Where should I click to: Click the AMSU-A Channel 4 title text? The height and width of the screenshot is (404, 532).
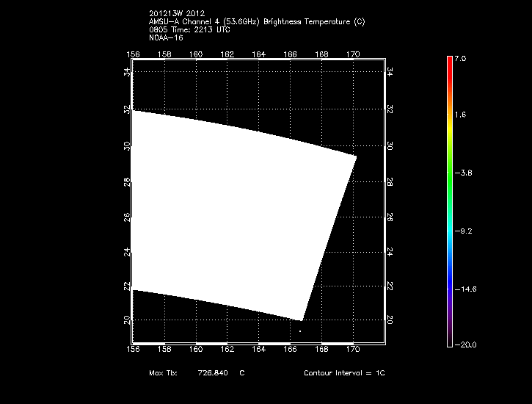256,22
